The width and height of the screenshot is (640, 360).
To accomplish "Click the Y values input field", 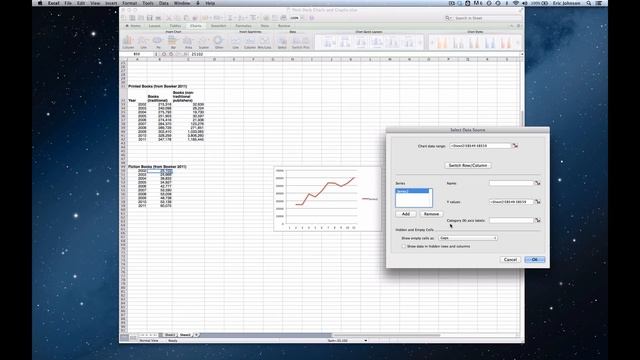I will coord(511,202).
